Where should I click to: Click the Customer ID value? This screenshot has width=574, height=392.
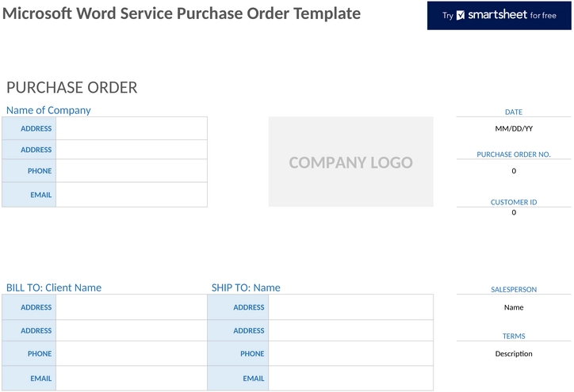tap(514, 212)
